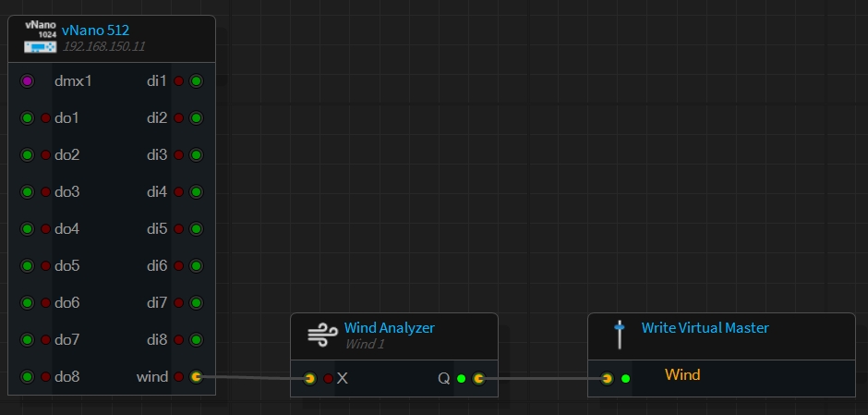
Task: Click the orange Wind master label
Action: 682,375
